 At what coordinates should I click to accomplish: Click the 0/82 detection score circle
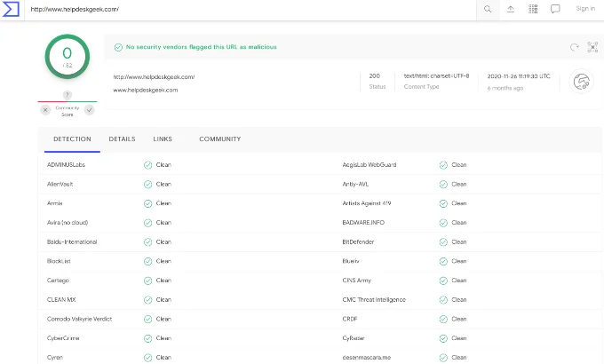pyautogui.click(x=68, y=57)
